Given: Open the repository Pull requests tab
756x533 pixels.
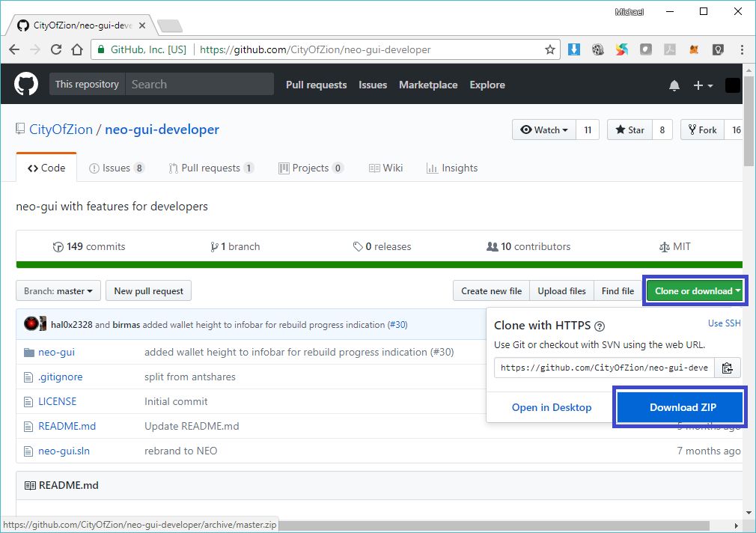Looking at the screenshot, I should click(210, 168).
